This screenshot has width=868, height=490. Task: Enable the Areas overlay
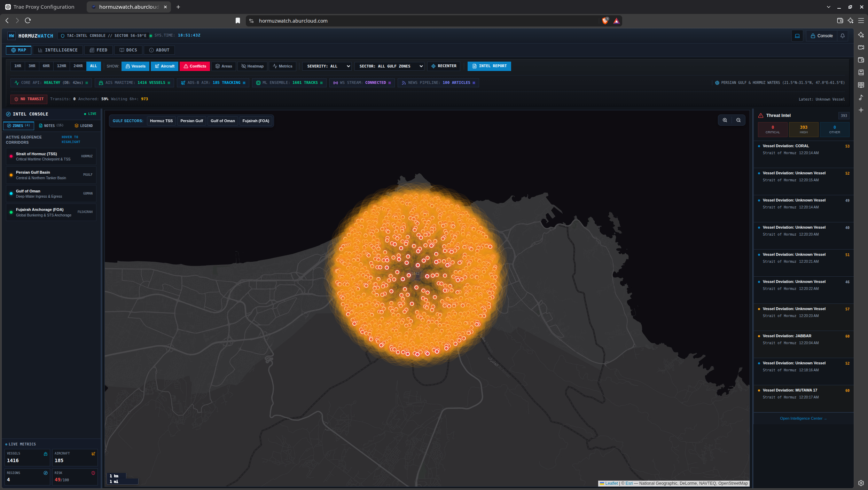click(224, 66)
